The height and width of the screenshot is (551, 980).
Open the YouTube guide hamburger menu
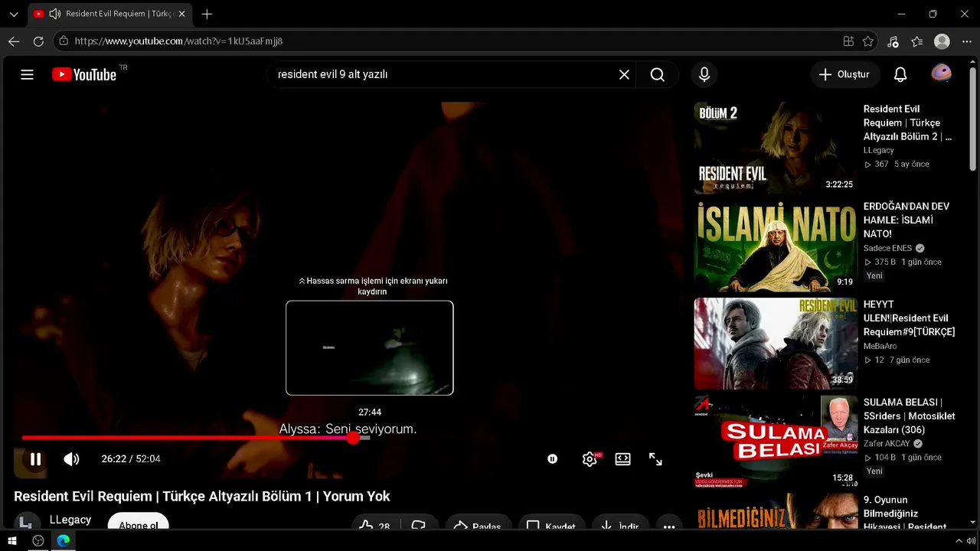pos(27,74)
